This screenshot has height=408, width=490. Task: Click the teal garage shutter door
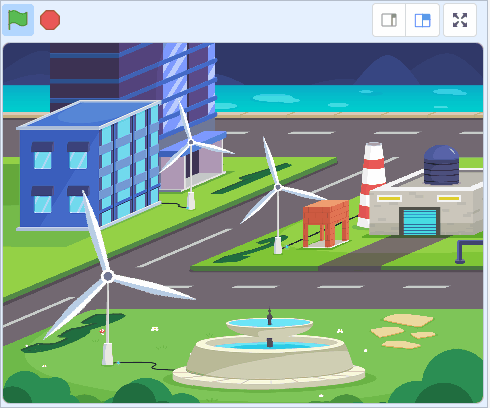(420, 222)
